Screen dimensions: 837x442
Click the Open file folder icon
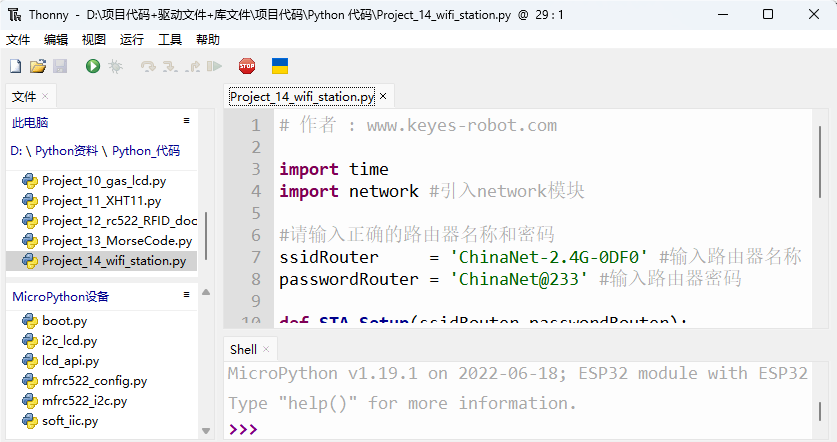pos(37,66)
